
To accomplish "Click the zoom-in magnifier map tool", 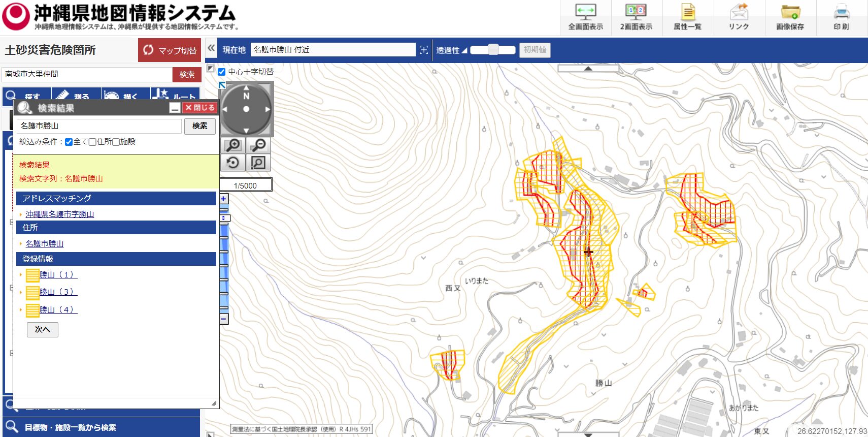I will click(233, 145).
